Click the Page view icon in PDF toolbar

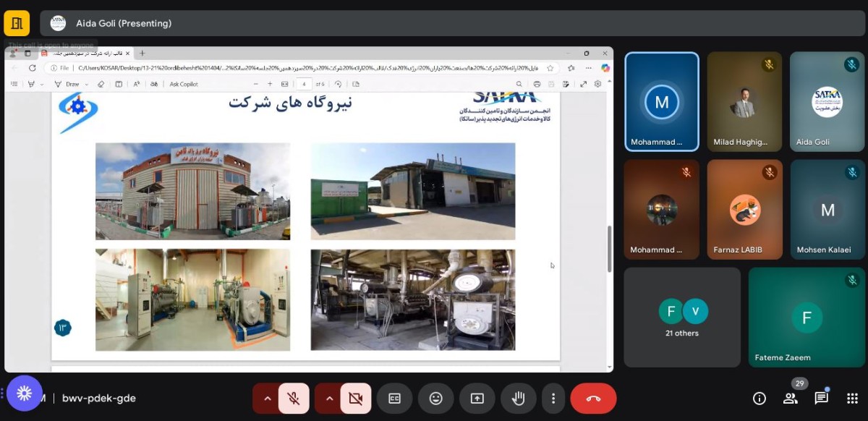pos(356,84)
